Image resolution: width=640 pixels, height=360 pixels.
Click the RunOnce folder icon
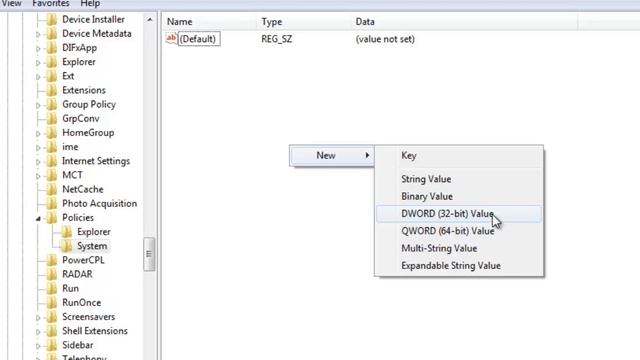52,302
